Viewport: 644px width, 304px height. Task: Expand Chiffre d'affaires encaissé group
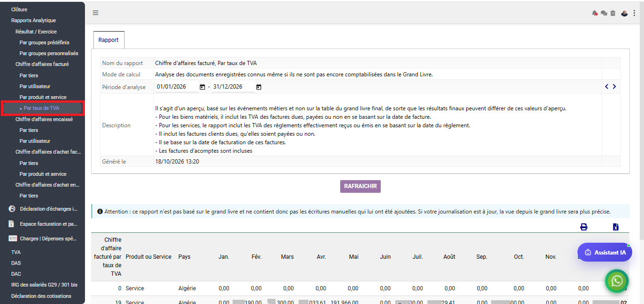pos(44,119)
